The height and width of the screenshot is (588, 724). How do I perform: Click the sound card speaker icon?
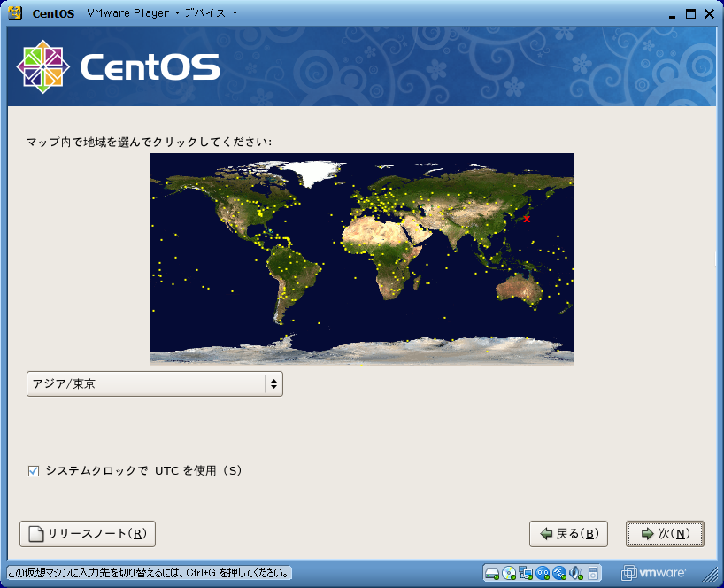click(x=576, y=572)
